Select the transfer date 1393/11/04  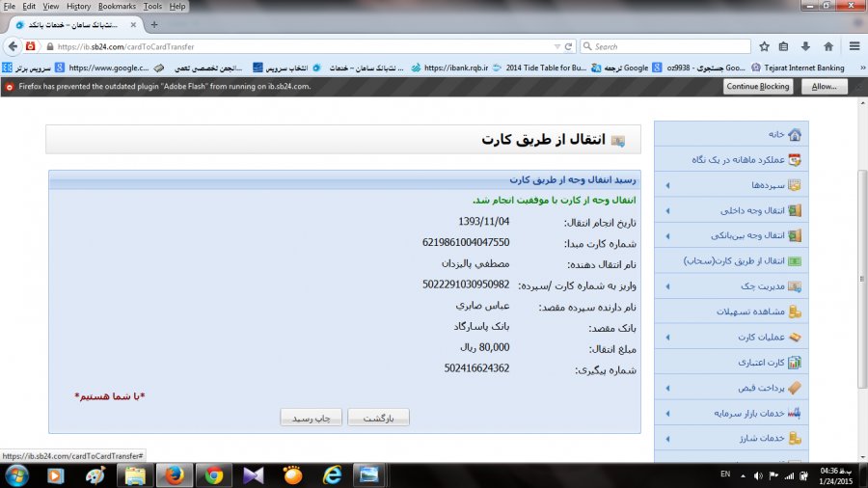[x=484, y=221]
